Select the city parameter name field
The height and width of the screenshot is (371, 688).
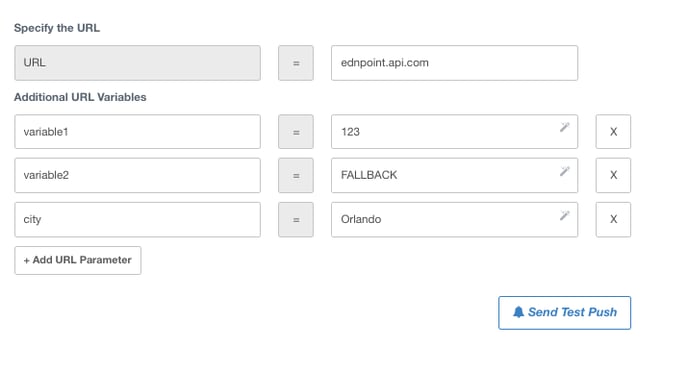137,219
